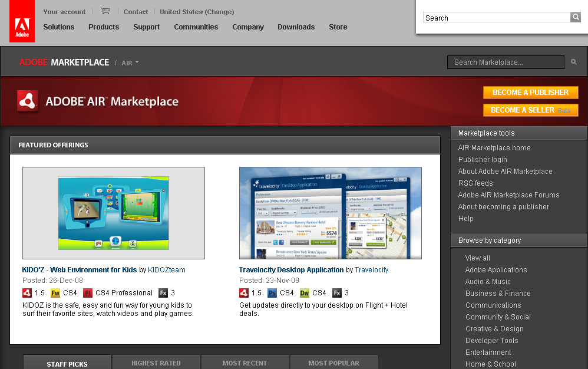588x369 pixels.
Task: Open KIDO'Z - Web Environment for Kids link
Action: click(x=80, y=269)
